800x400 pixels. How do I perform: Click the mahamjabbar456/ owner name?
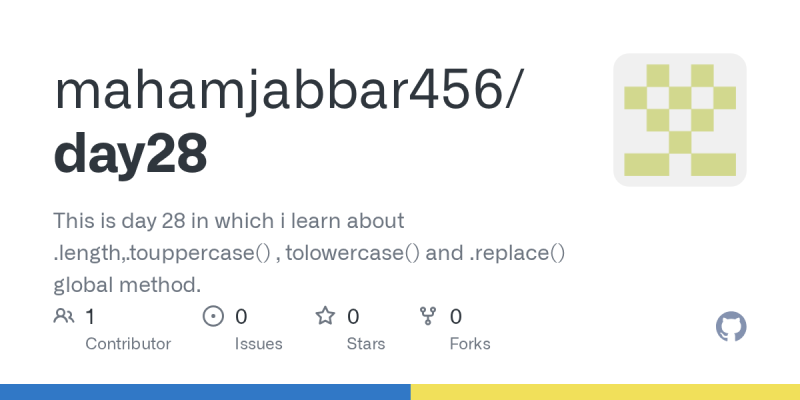[x=289, y=92]
